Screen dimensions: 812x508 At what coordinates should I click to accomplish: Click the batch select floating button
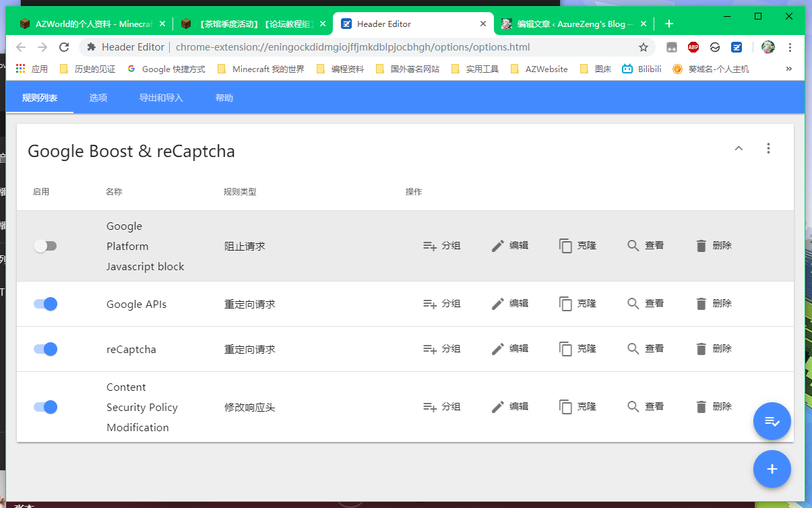point(772,421)
